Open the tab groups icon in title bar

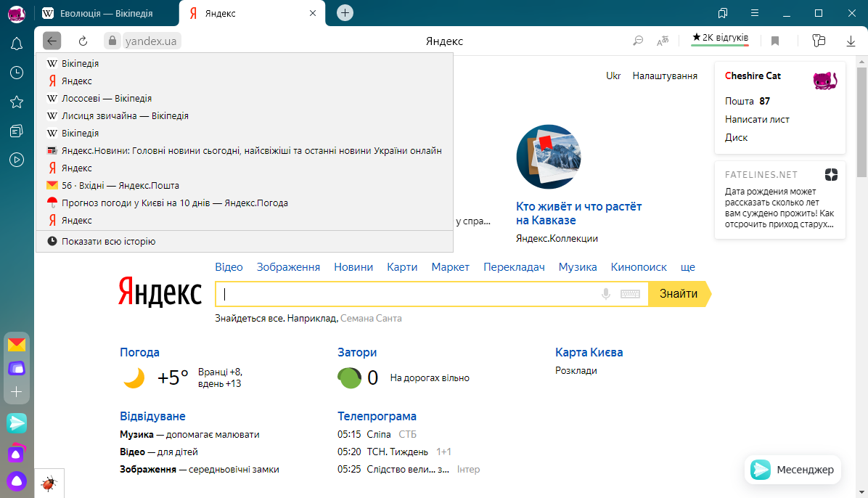click(x=722, y=13)
